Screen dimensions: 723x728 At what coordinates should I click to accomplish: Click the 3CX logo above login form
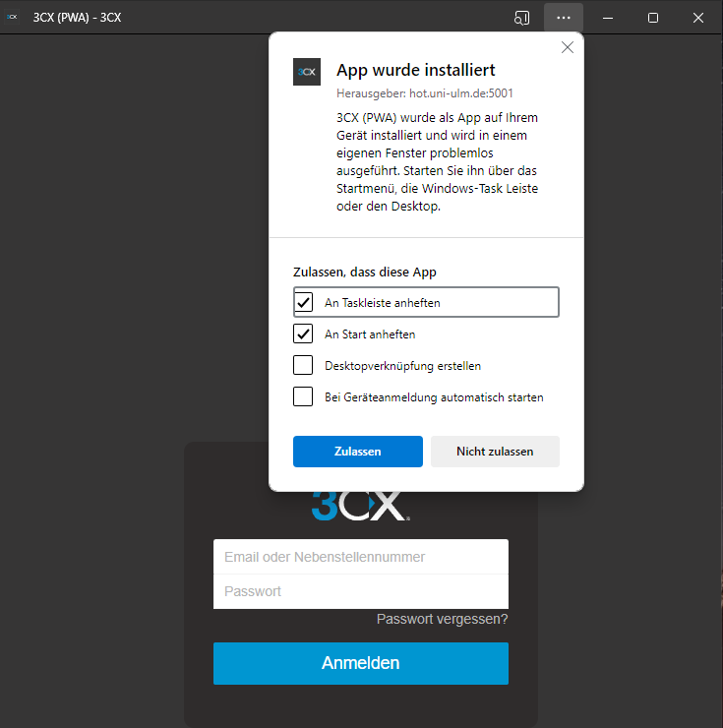click(361, 506)
